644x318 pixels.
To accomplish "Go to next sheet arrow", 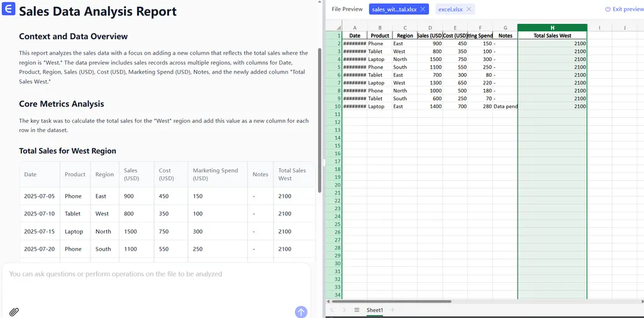I will pyautogui.click(x=344, y=310).
